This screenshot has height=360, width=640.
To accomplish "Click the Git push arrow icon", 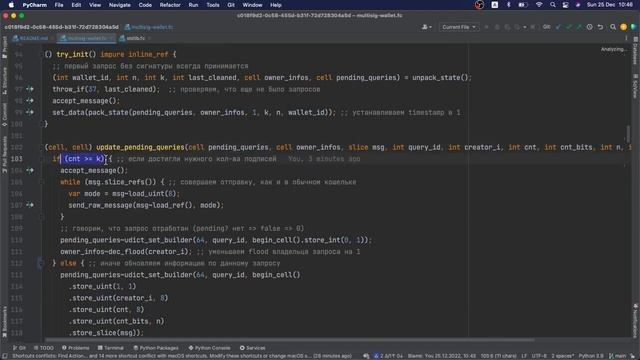I will [x=579, y=27].
